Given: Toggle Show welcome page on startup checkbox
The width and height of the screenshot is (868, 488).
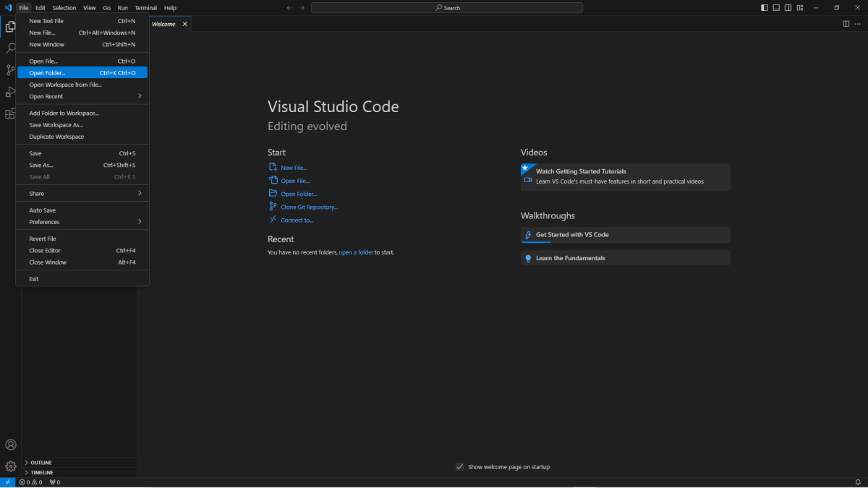Looking at the screenshot, I should pos(459,467).
